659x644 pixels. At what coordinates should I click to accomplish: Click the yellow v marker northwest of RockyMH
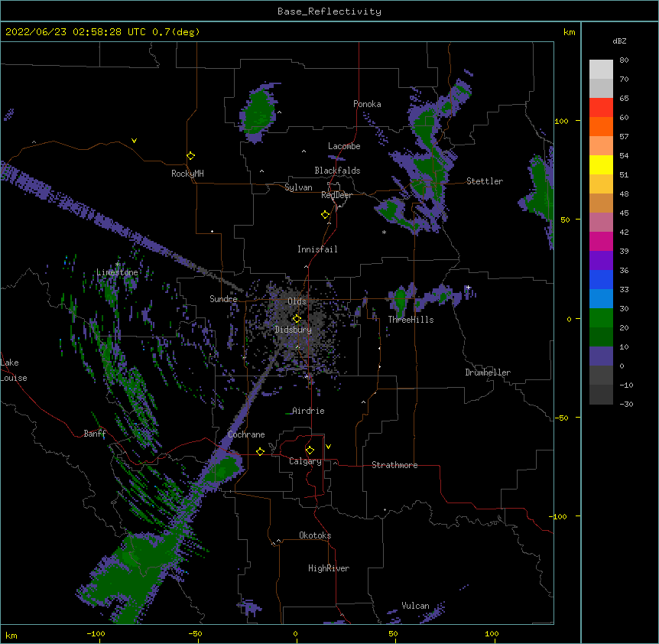coord(134,141)
